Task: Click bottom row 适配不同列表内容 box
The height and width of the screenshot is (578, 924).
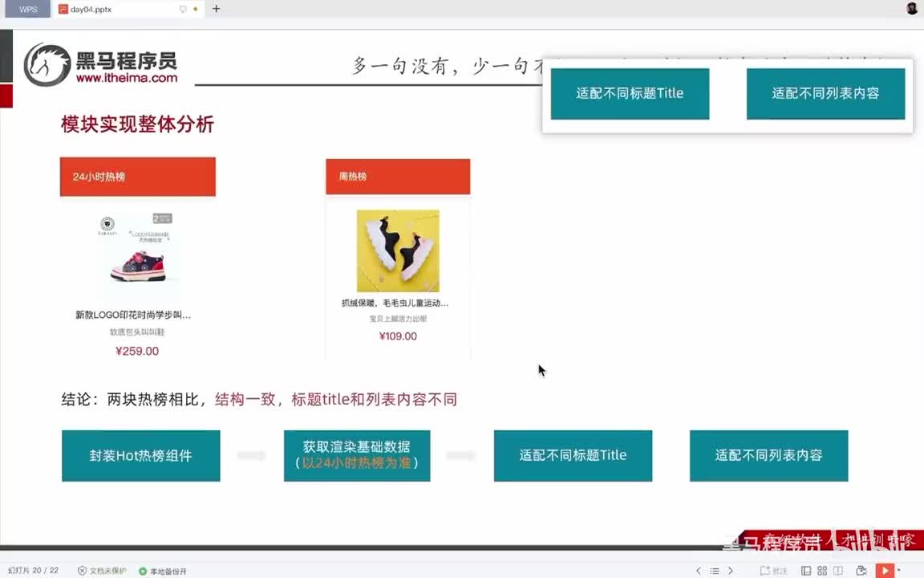Action: [769, 455]
